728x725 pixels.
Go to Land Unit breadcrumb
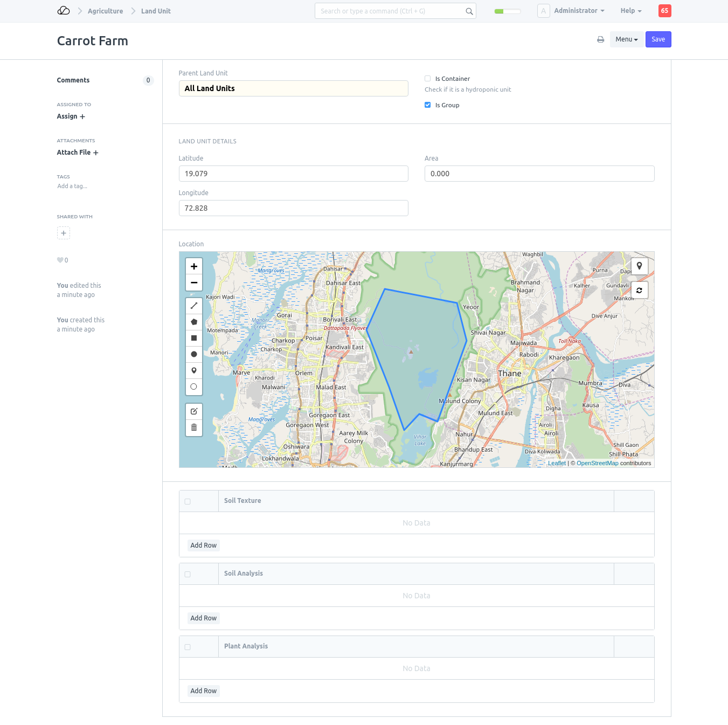(156, 11)
